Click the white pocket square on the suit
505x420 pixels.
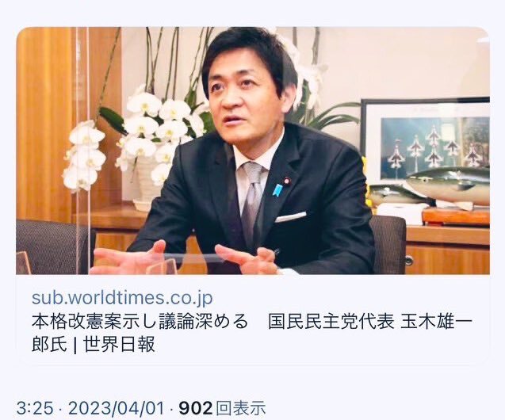(290, 217)
